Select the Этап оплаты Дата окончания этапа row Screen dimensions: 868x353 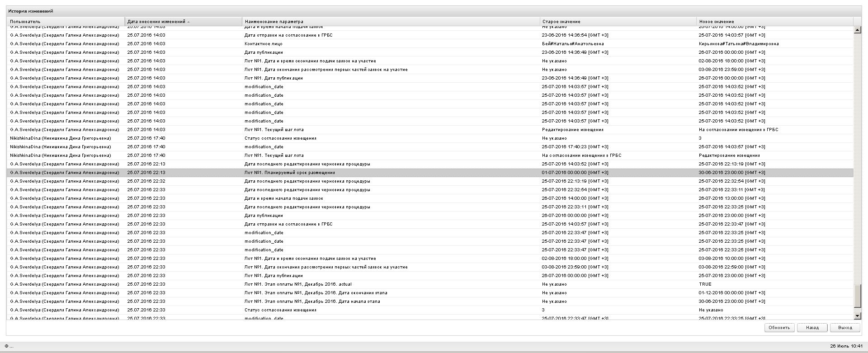pos(316,293)
